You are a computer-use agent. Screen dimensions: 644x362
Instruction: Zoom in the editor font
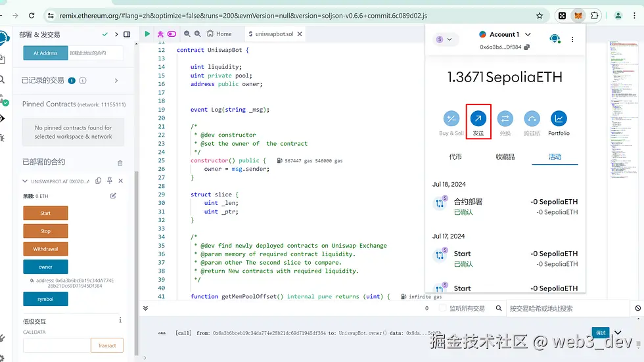click(198, 34)
